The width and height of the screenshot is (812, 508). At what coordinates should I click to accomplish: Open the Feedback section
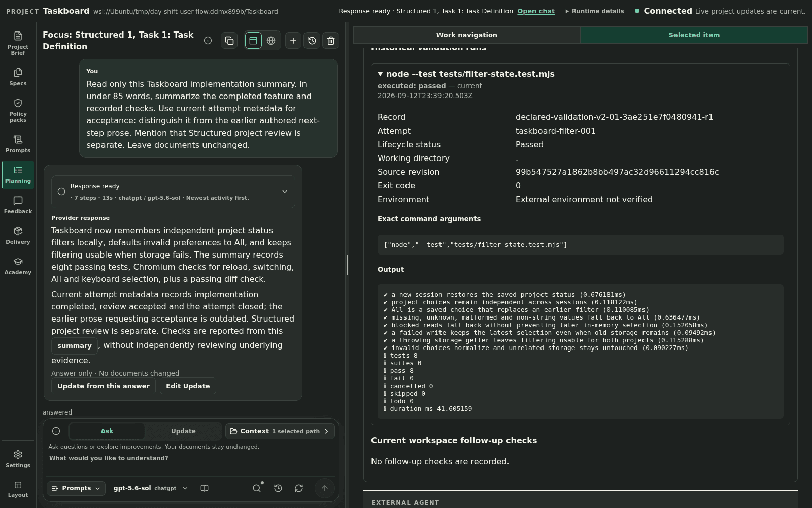[x=18, y=205]
